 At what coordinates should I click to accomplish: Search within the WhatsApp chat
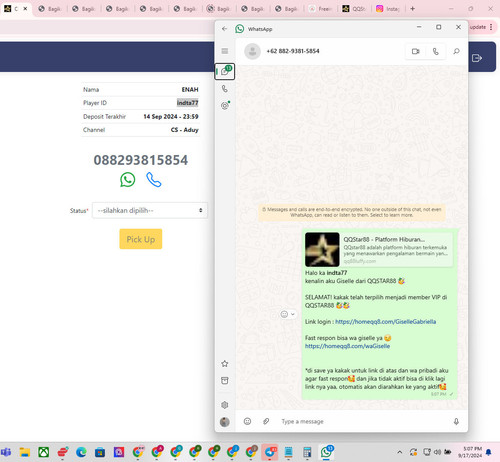[456, 51]
